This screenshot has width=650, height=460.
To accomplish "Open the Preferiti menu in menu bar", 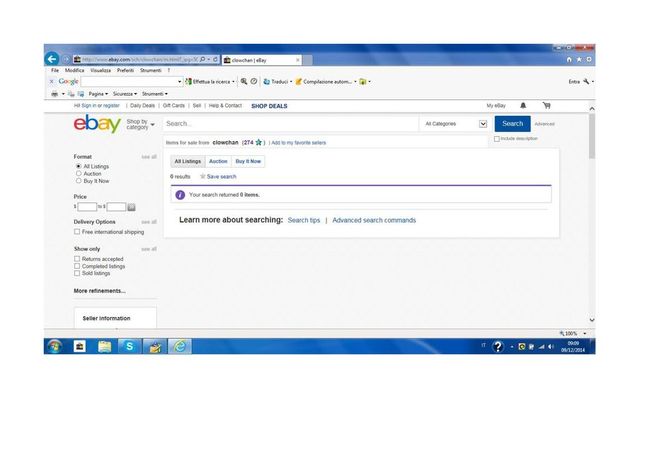I will 125,71.
